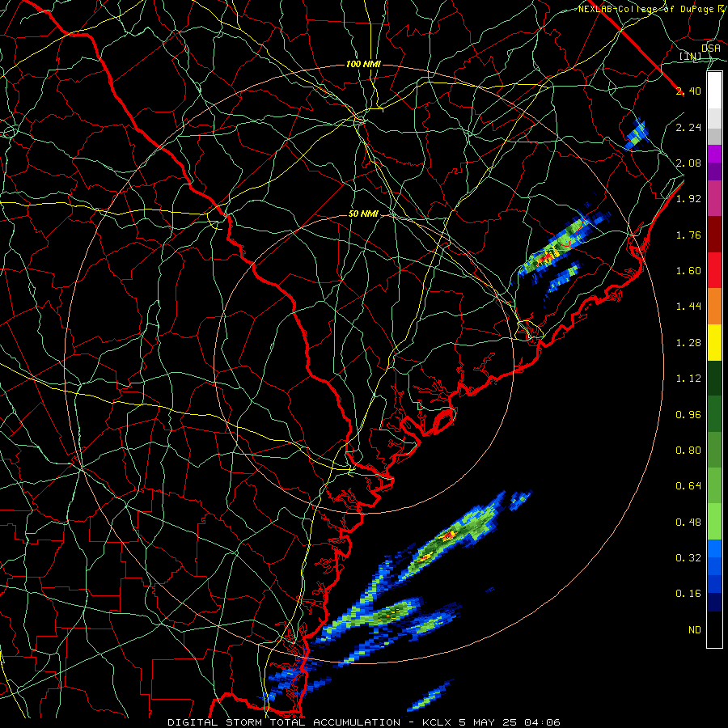Click the 50 NMI range ring label
Viewport: 728px width, 728px height.
[363, 214]
